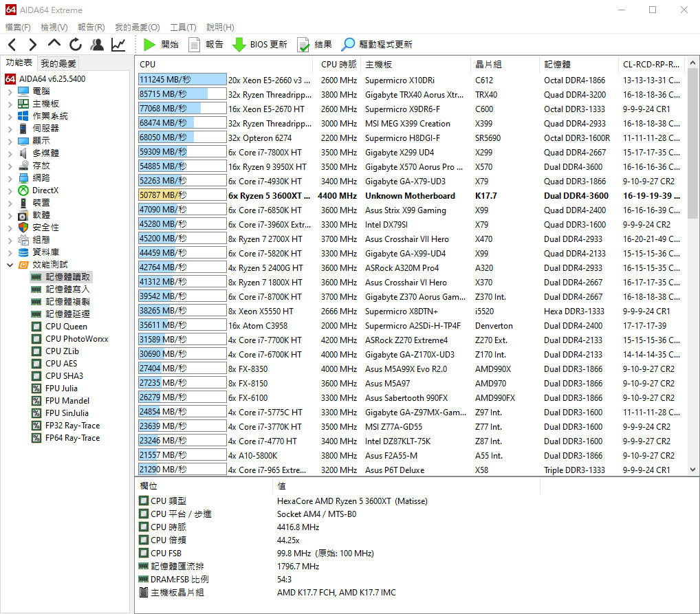
Task: Go forward with the right arrow toolbar icon
Action: [x=32, y=44]
